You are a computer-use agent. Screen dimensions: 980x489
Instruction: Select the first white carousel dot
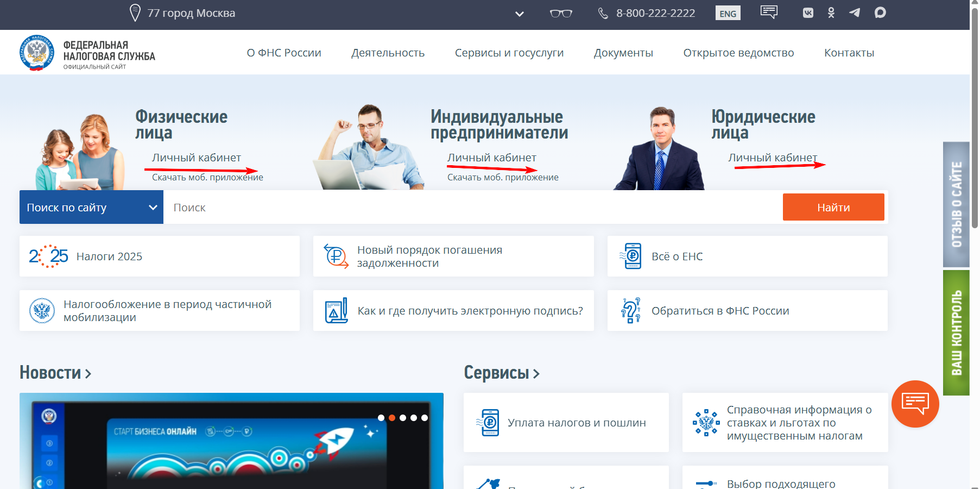(x=381, y=418)
